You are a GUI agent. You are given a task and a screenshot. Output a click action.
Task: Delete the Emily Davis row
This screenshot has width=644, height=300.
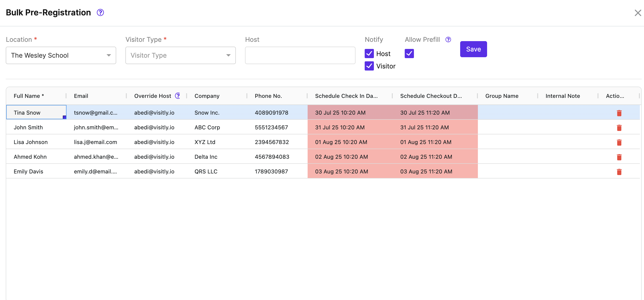(x=619, y=172)
